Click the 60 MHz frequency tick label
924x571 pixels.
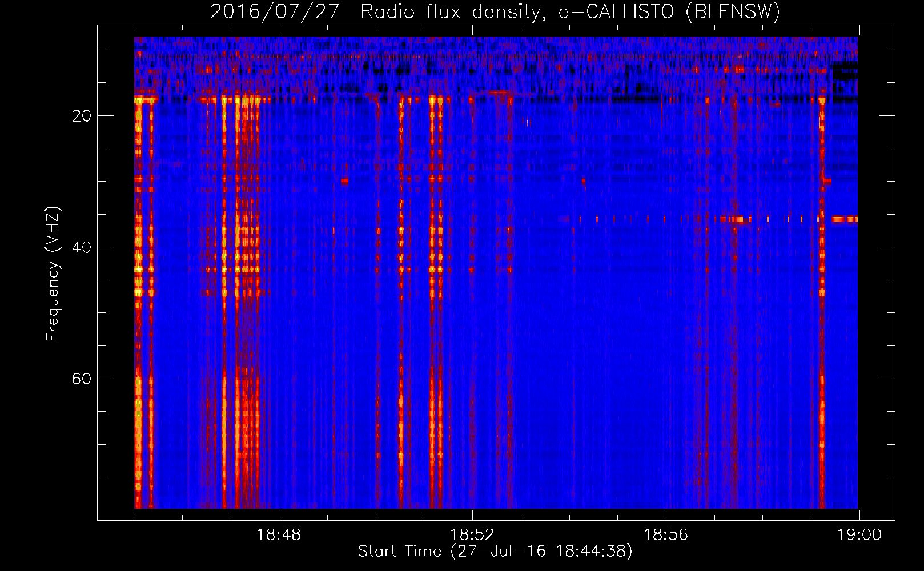click(82, 379)
